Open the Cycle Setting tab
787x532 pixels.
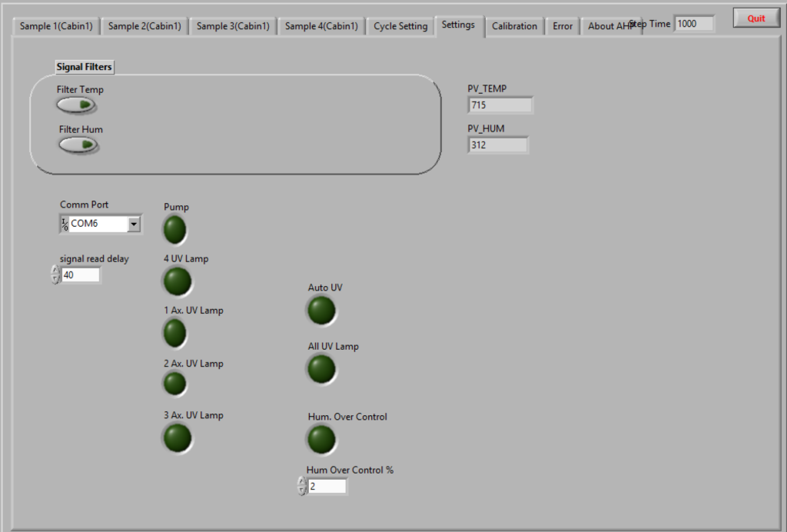[400, 26]
